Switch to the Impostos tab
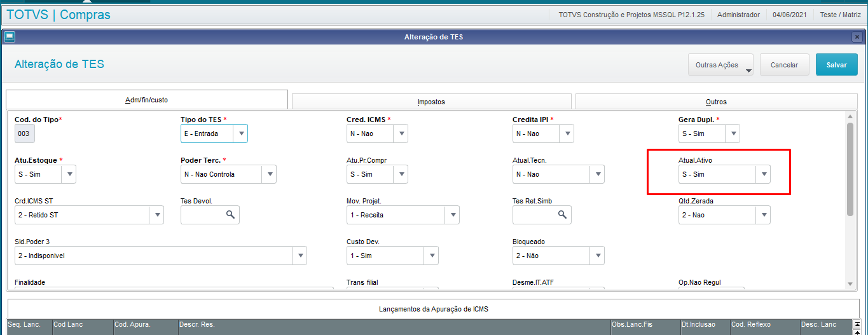The height and width of the screenshot is (335, 868). 431,102
